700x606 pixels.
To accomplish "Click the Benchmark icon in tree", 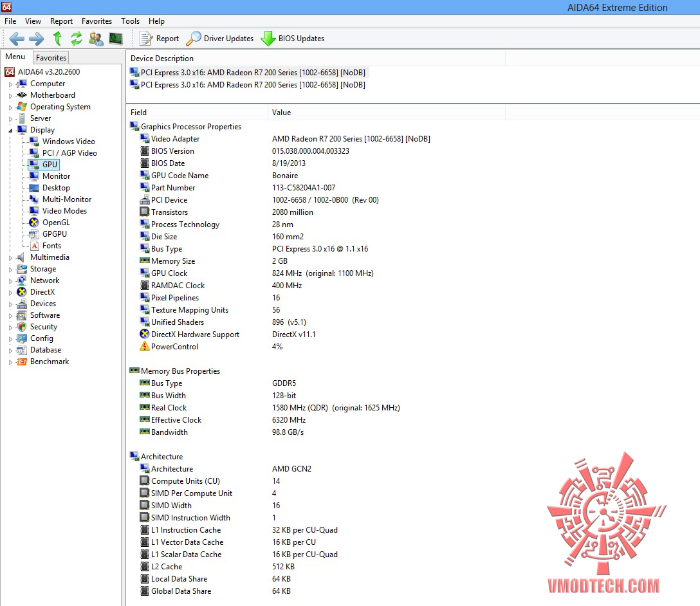I will click(21, 362).
